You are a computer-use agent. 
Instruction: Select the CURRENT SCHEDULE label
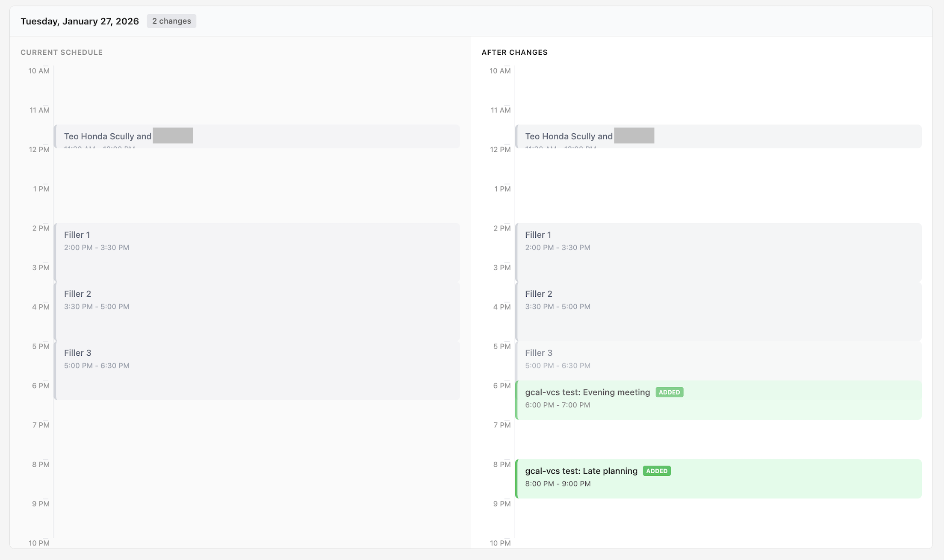[x=62, y=52]
